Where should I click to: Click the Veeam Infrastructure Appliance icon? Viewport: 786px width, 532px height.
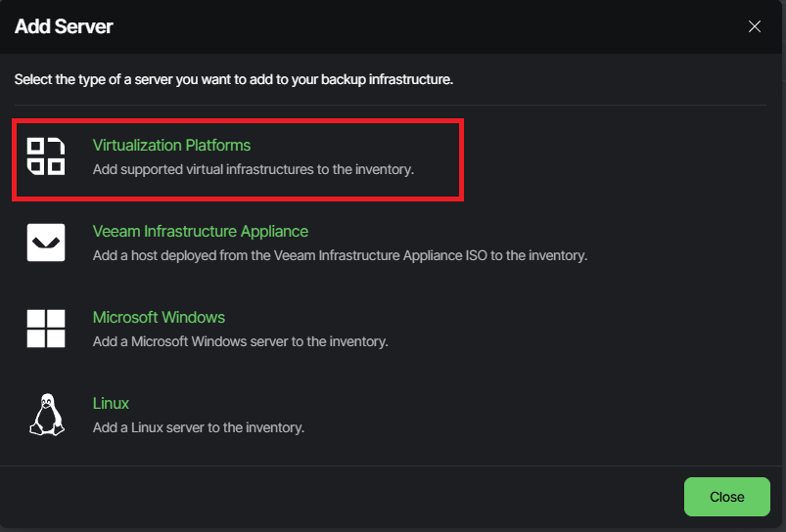[46, 243]
